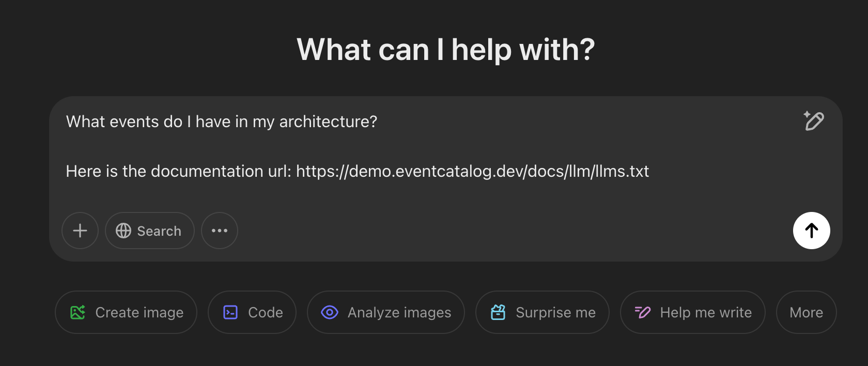Click the pink pen icon for writing help
The width and height of the screenshot is (868, 366).
point(643,312)
